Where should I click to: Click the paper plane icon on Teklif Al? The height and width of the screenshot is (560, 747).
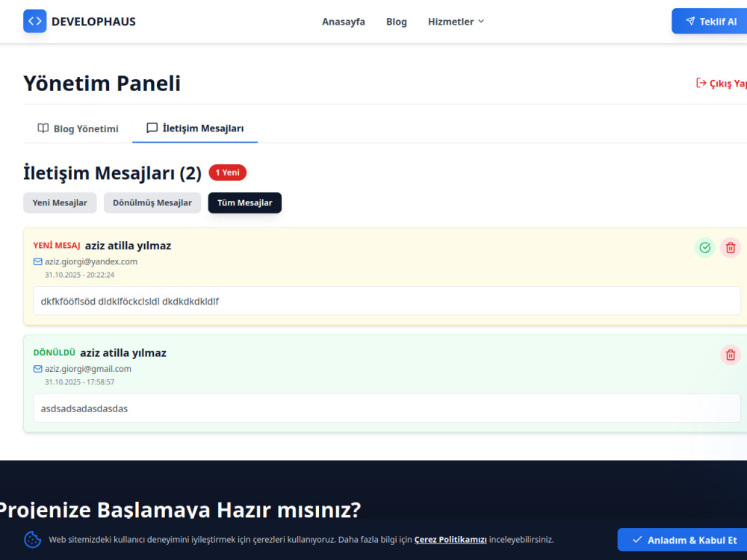690,21
